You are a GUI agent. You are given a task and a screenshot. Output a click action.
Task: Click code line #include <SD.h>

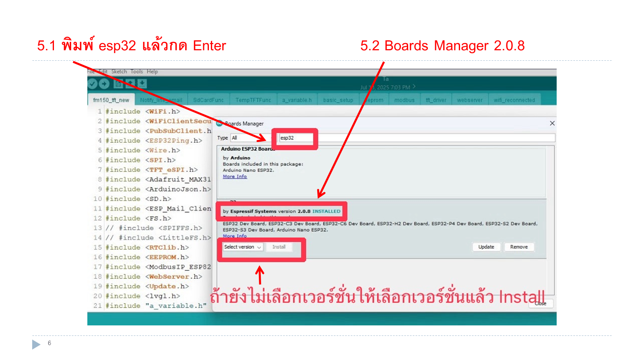coord(138,199)
